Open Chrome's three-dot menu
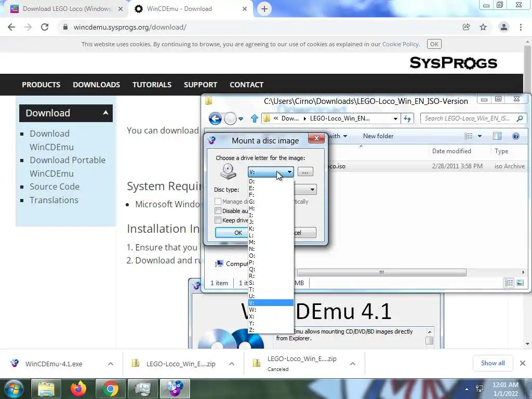The width and height of the screenshot is (532, 399). 521,27
